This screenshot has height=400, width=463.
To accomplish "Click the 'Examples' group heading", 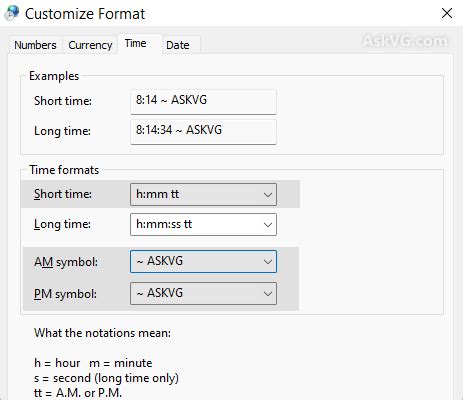I will 54,76.
